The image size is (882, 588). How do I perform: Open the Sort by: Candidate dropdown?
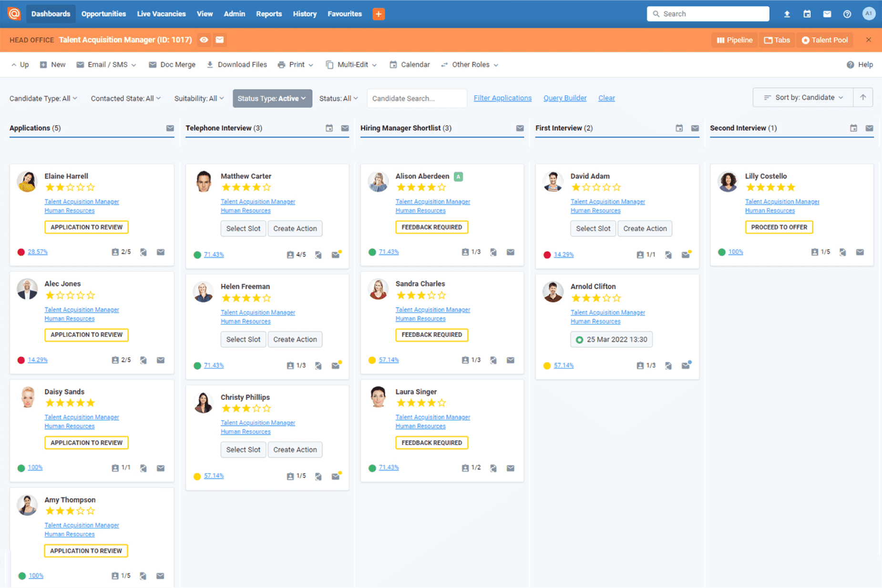tap(802, 97)
